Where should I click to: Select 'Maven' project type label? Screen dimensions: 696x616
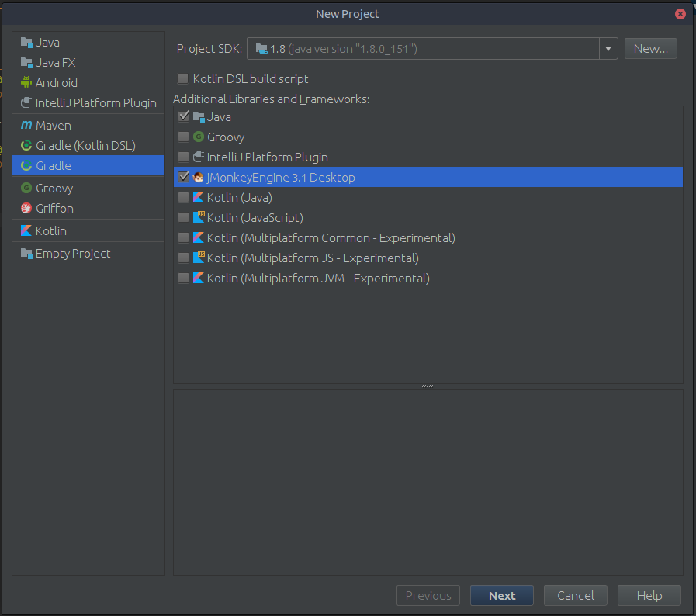click(x=54, y=126)
